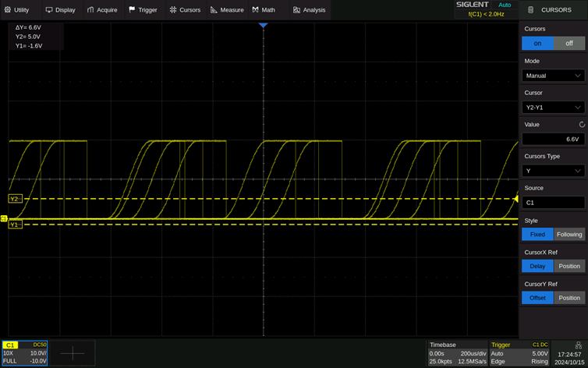Turn cursors off
The width and height of the screenshot is (588, 368).
(x=569, y=44)
